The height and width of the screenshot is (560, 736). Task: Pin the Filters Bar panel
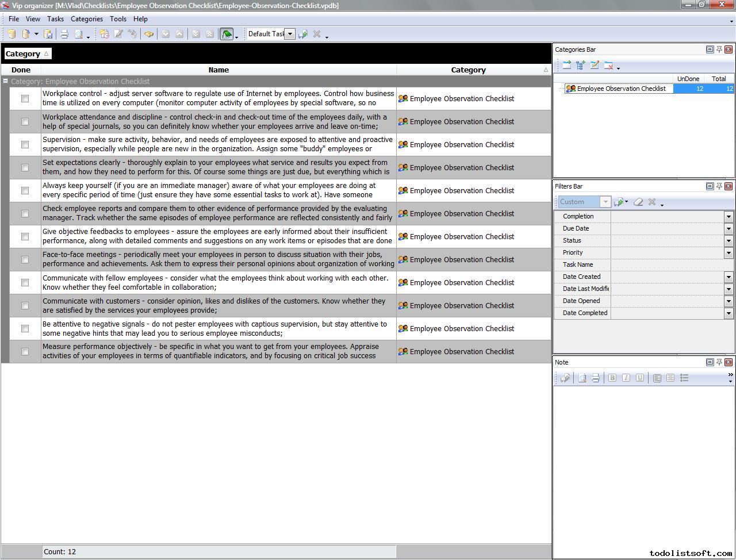click(719, 186)
